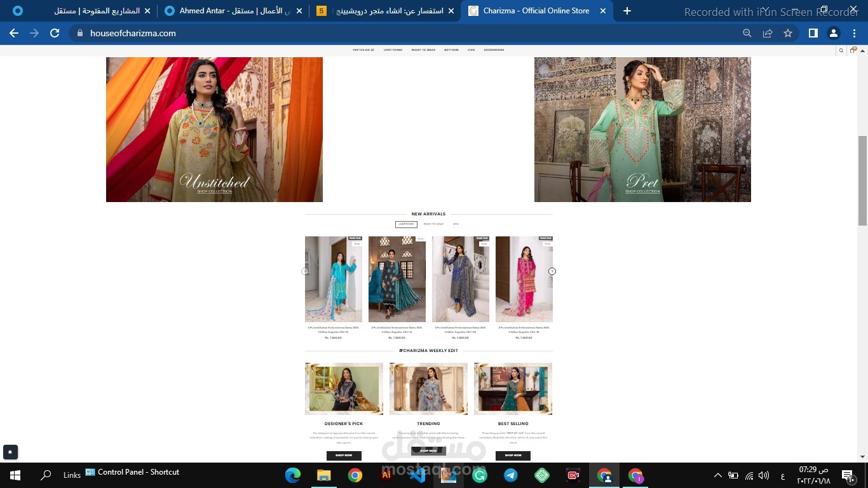Open Accessories in the site menu
This screenshot has width=868, height=488.
tap(494, 50)
